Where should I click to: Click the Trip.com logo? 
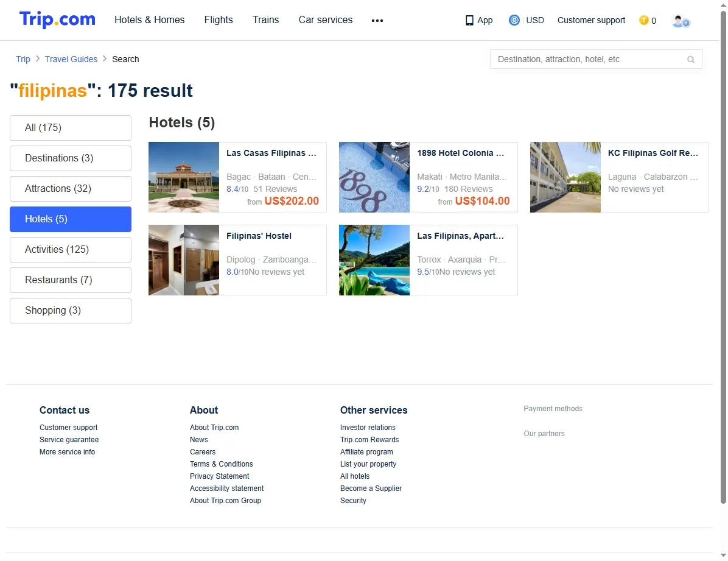[57, 20]
